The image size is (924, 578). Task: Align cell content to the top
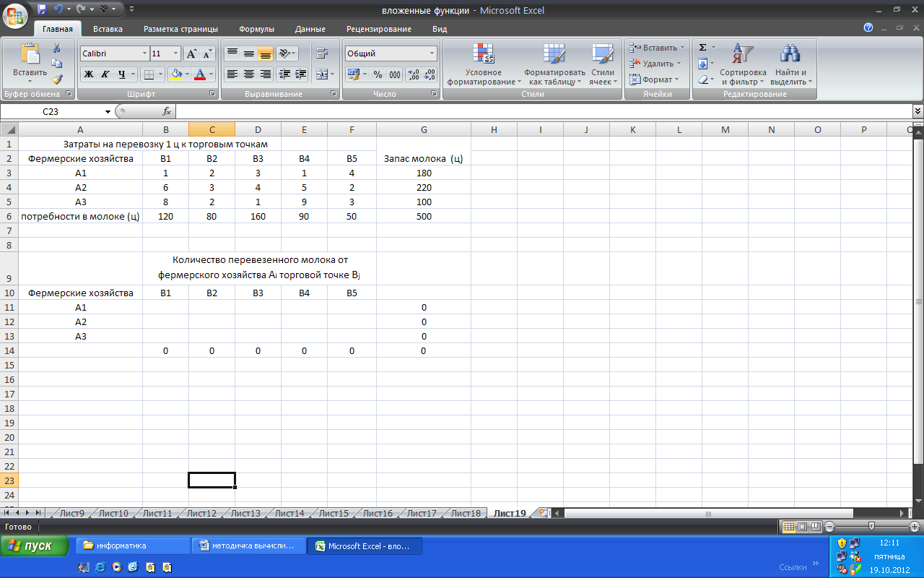[x=232, y=53]
